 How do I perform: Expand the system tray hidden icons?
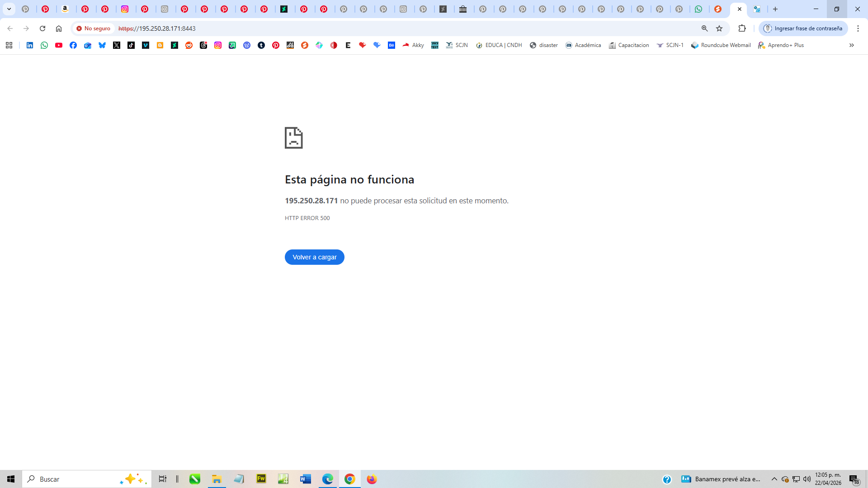(774, 479)
